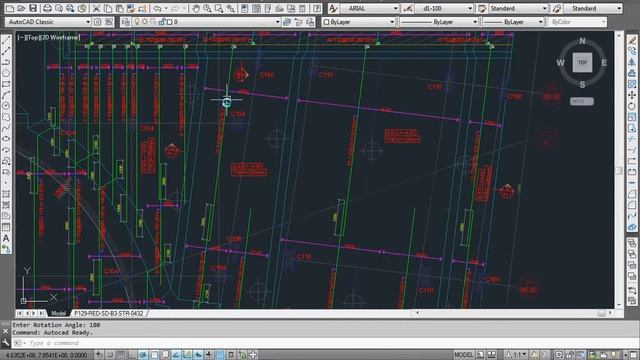This screenshot has height=360, width=640.
Task: Copy objects with the Copy clip icon
Action: [x=108, y=8]
